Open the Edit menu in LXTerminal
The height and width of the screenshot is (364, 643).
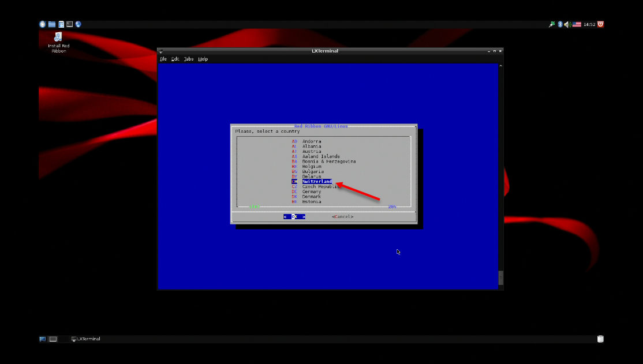175,59
